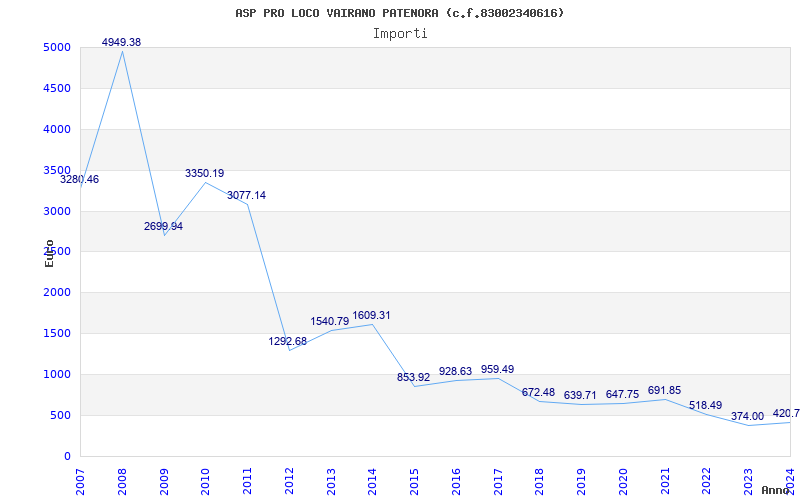Viewport: 800px width, 500px height.
Task: Select the x-axis year 2017
Action: coord(498,482)
